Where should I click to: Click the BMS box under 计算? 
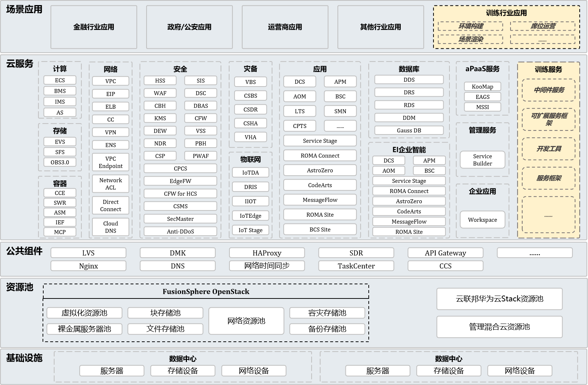coord(60,91)
